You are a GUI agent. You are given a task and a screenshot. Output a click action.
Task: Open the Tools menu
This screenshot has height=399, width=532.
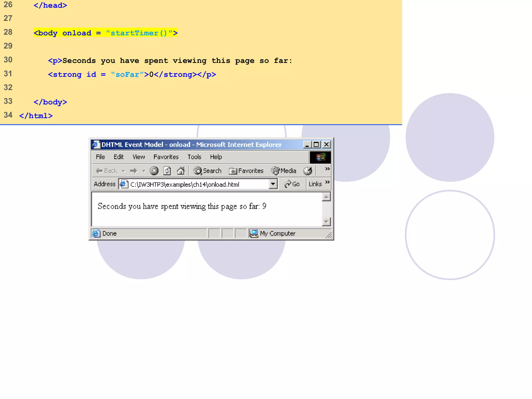194,157
